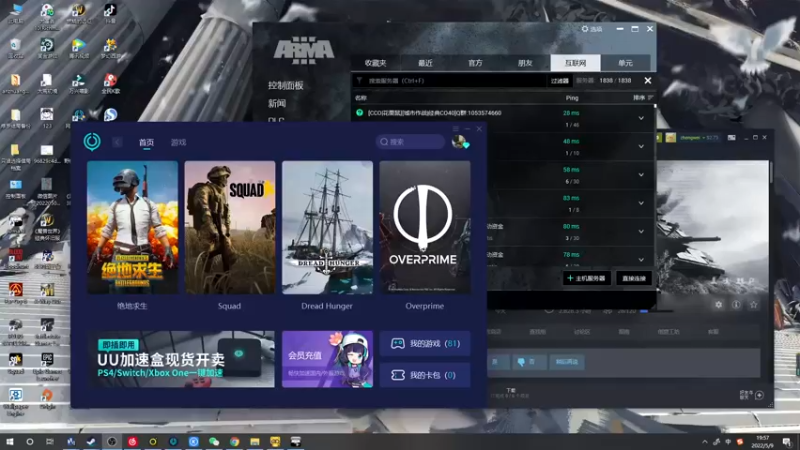
Task: Go back with UU arrow button
Action: coord(117,142)
